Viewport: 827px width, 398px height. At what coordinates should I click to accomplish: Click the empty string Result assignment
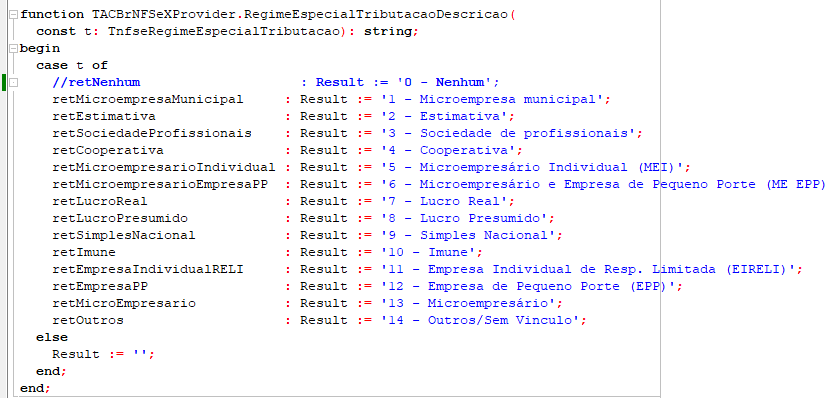point(103,354)
